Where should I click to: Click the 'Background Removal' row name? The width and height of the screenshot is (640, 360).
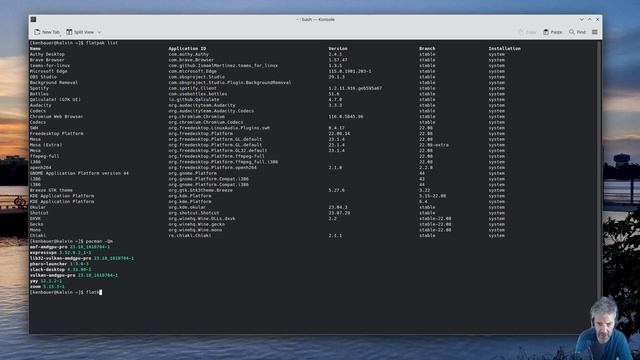pyautogui.click(x=53, y=83)
